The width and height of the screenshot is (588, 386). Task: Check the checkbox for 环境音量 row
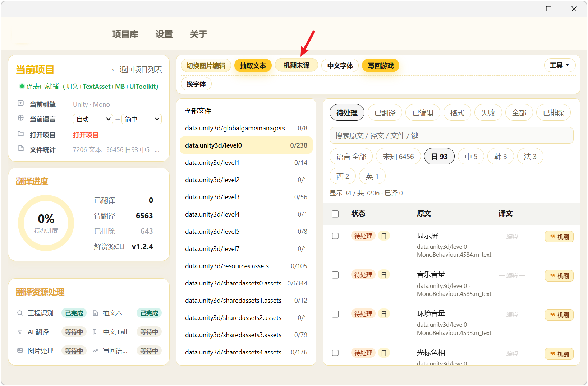click(x=335, y=314)
